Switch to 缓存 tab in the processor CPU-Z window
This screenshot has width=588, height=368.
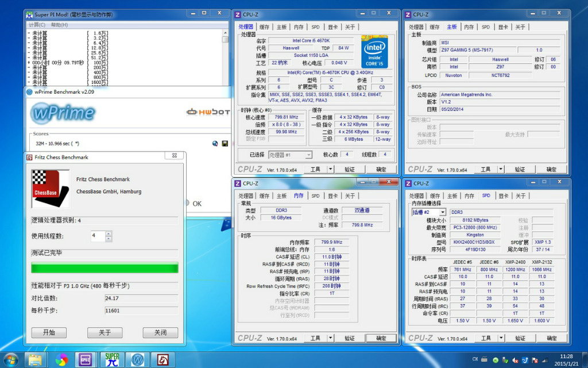click(x=264, y=27)
